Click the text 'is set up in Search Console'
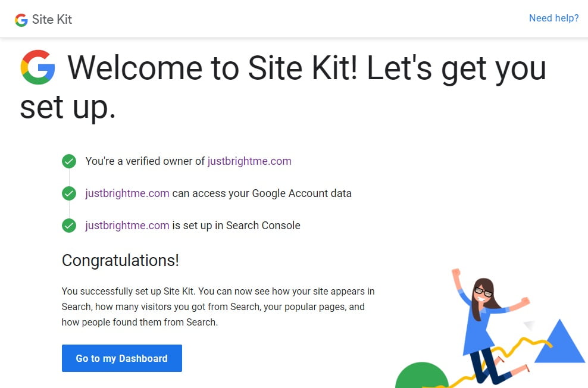Image resolution: width=588 pixels, height=388 pixels. pos(236,226)
